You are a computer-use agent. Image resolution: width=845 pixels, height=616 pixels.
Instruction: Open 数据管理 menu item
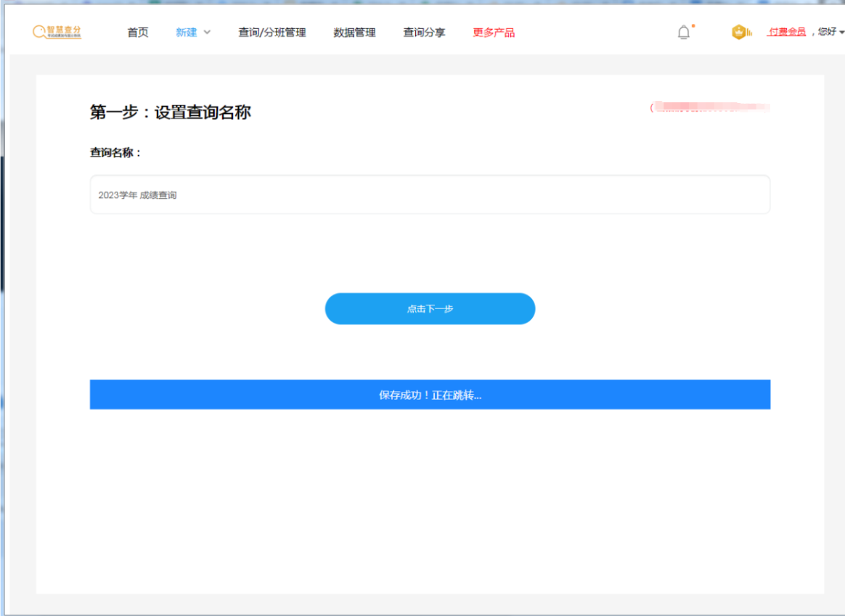[x=354, y=33]
